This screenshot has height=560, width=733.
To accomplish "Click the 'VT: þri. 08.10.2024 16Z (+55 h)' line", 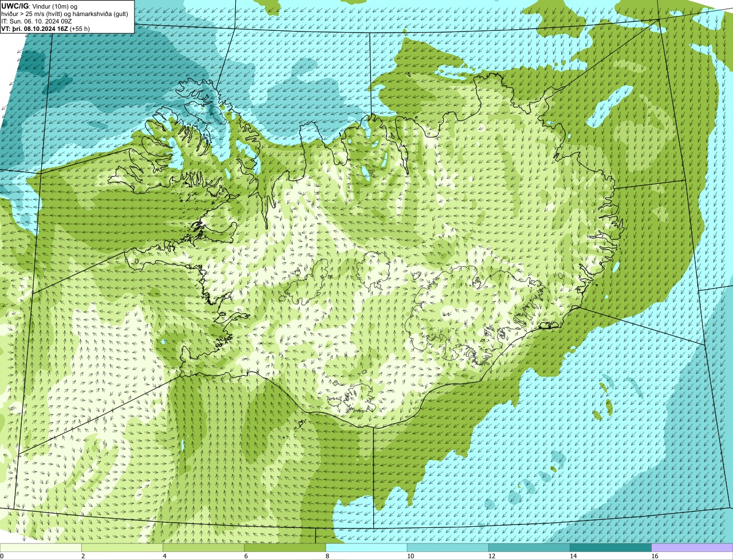I will tap(45, 29).
